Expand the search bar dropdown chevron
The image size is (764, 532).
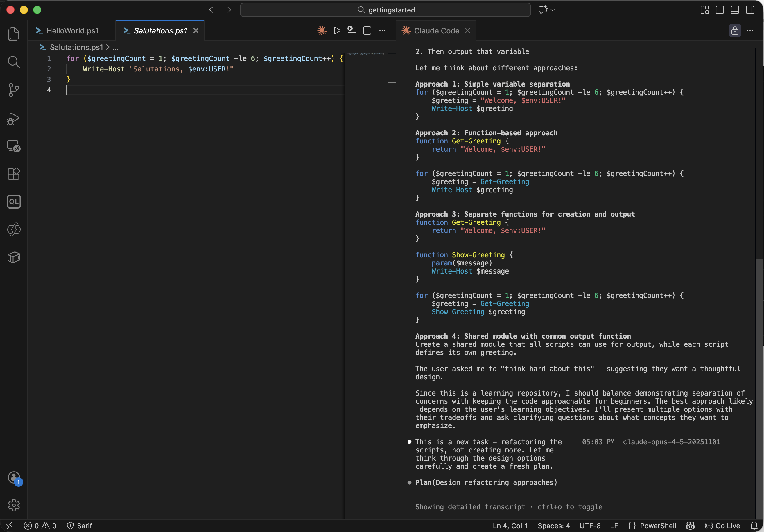click(x=552, y=10)
